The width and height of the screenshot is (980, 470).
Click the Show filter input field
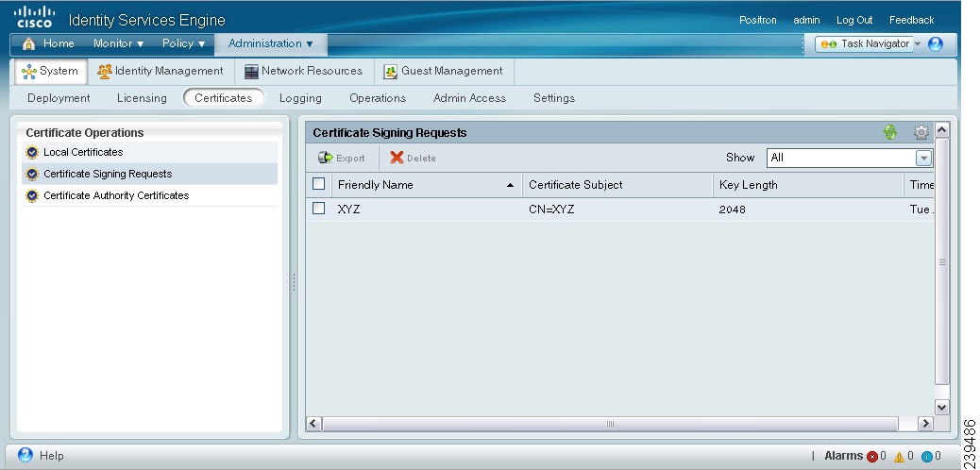coord(841,159)
